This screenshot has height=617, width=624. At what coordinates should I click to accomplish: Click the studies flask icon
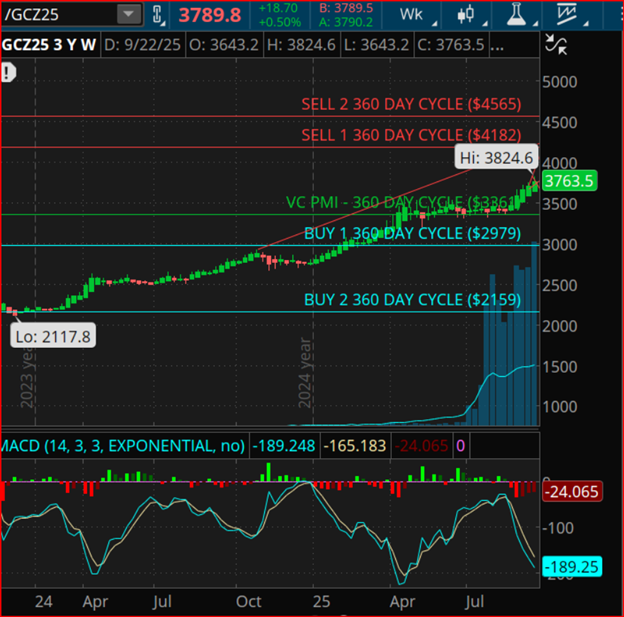[517, 15]
